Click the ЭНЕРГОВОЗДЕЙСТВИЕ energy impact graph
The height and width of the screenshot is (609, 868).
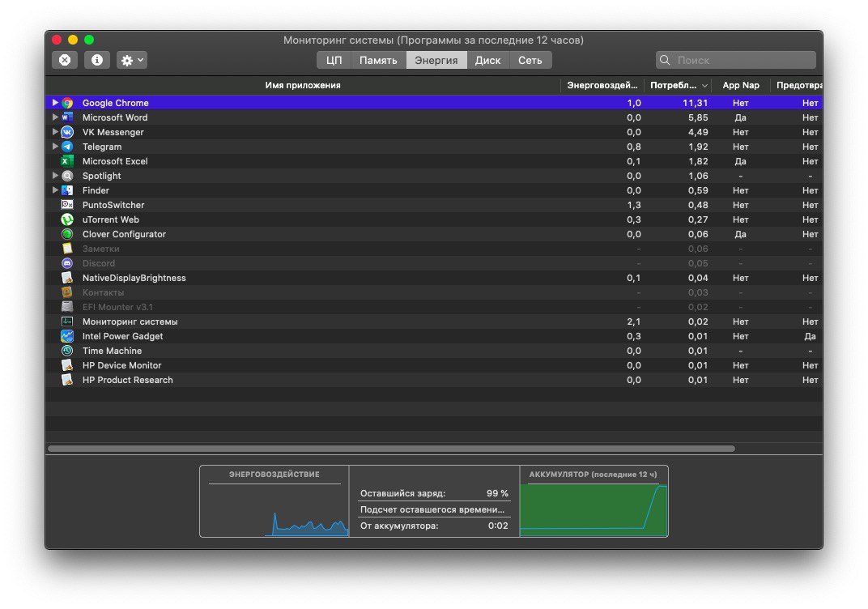tap(274, 501)
